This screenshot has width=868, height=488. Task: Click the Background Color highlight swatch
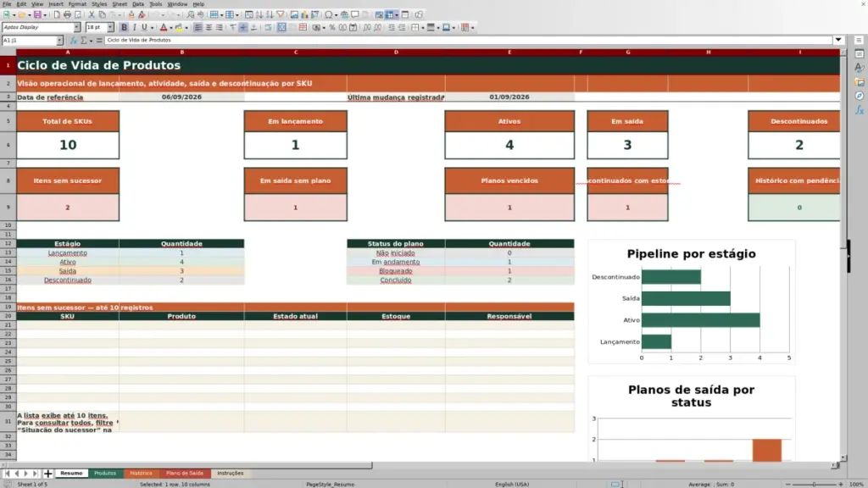tap(179, 27)
